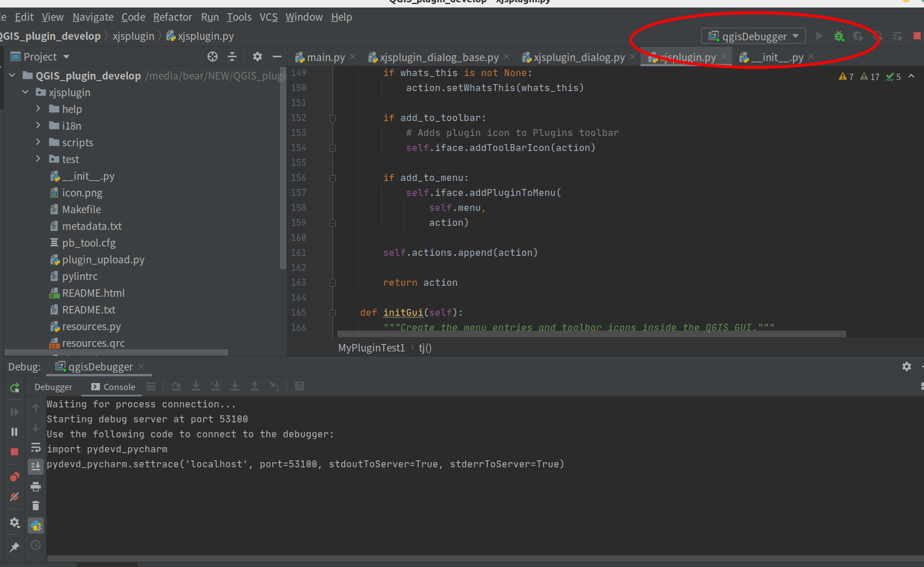
Task: Resume program in debug sidebar
Action: pyautogui.click(x=15, y=412)
